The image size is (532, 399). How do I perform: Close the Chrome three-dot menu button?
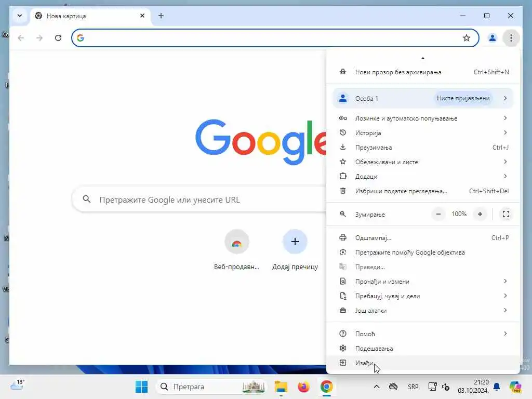(x=511, y=38)
